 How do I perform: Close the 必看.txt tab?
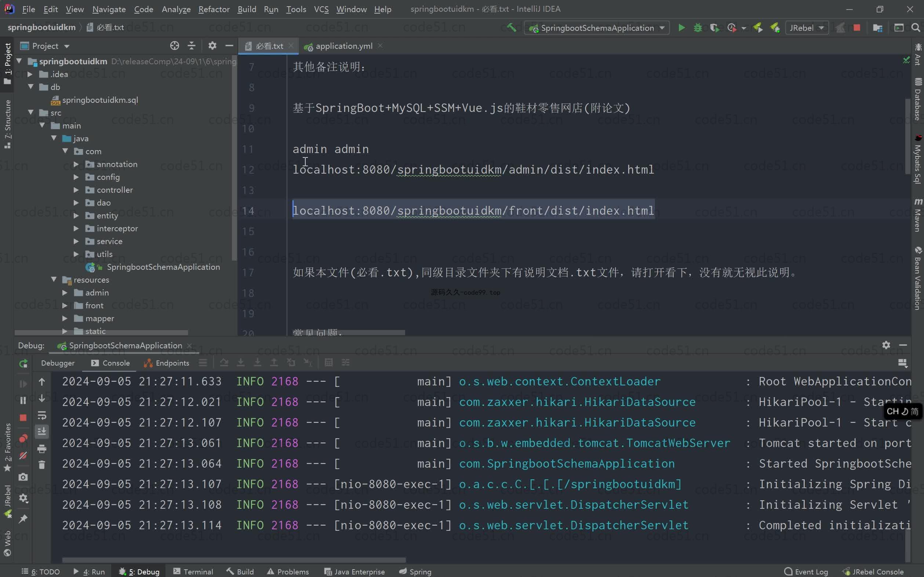pos(291,46)
